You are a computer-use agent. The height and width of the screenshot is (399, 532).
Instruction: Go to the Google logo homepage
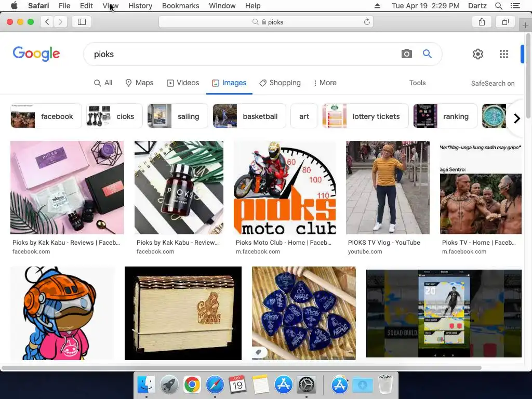pyautogui.click(x=36, y=54)
